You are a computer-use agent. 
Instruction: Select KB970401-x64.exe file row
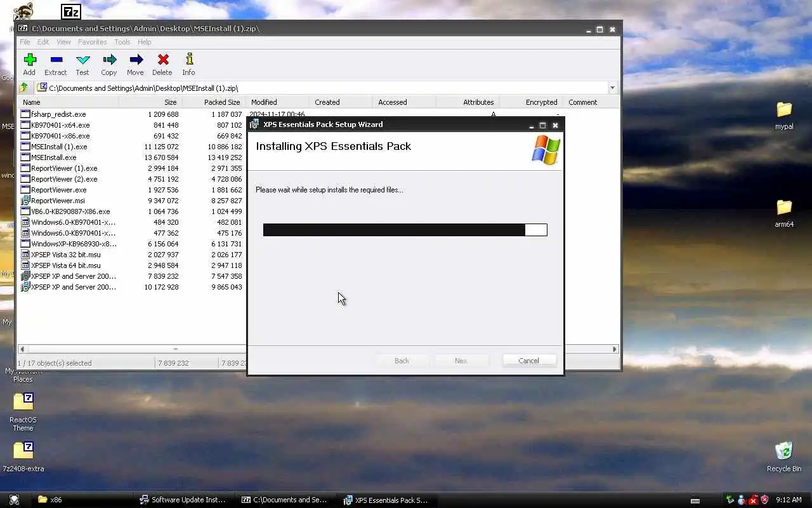point(60,125)
